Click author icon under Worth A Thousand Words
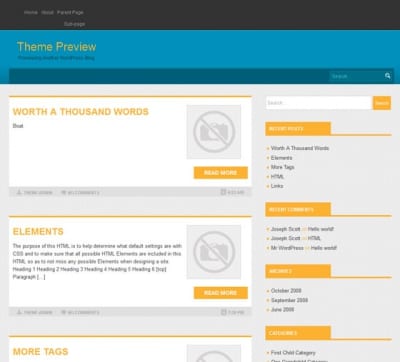The height and width of the screenshot is (362, 400). (x=19, y=192)
